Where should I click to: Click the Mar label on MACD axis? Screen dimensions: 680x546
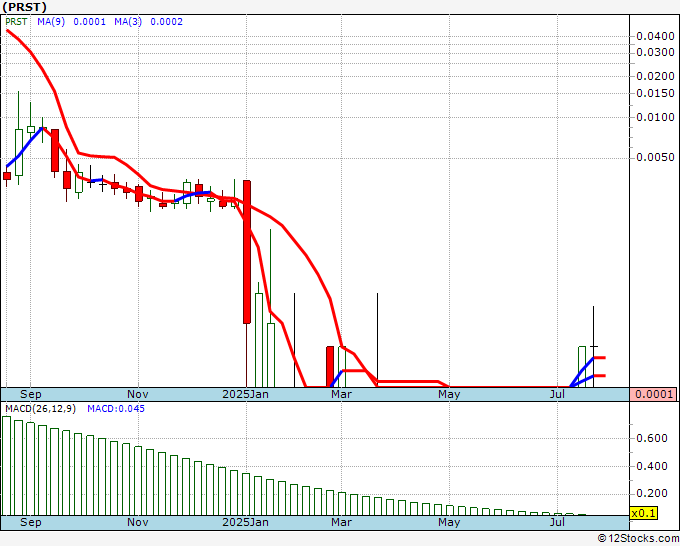[x=341, y=522]
